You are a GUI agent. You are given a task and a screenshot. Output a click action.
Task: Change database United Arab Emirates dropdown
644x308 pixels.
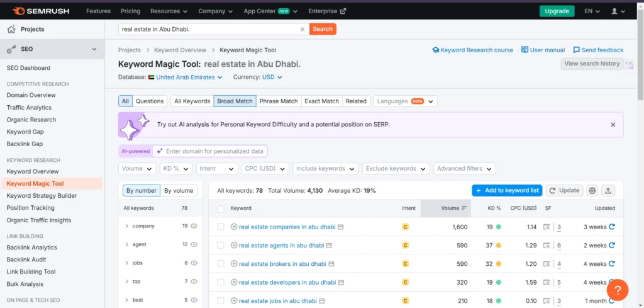pos(186,77)
